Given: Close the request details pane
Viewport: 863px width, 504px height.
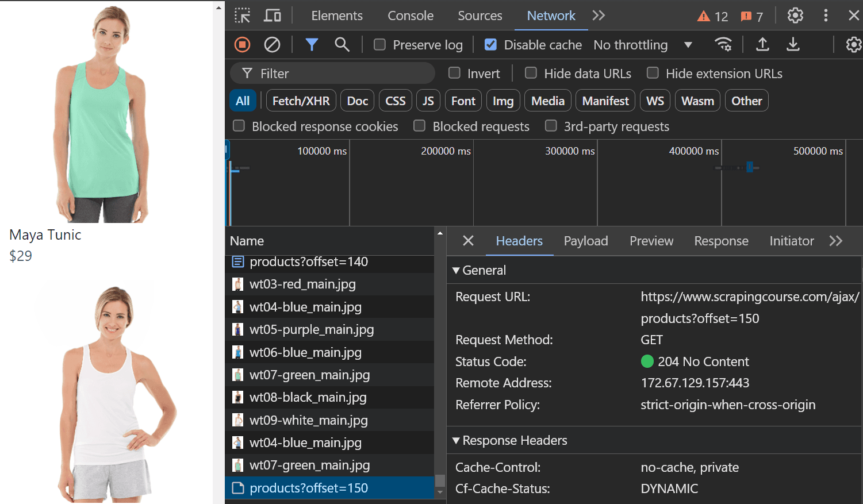Looking at the screenshot, I should [x=468, y=241].
